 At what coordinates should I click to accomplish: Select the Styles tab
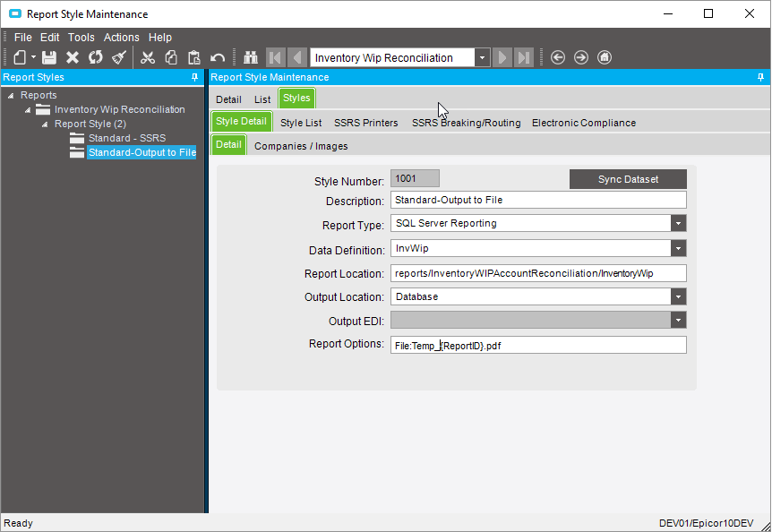pyautogui.click(x=296, y=98)
